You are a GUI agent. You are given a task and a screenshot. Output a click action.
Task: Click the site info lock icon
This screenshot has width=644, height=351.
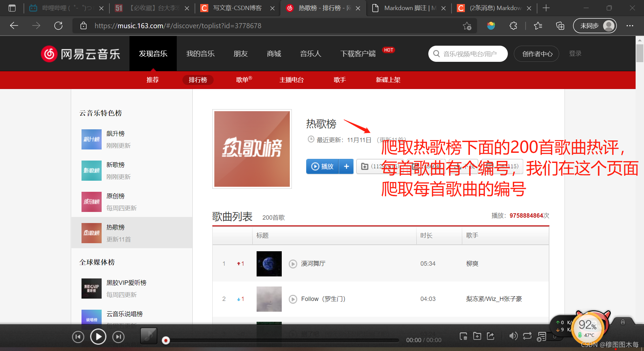(x=84, y=26)
